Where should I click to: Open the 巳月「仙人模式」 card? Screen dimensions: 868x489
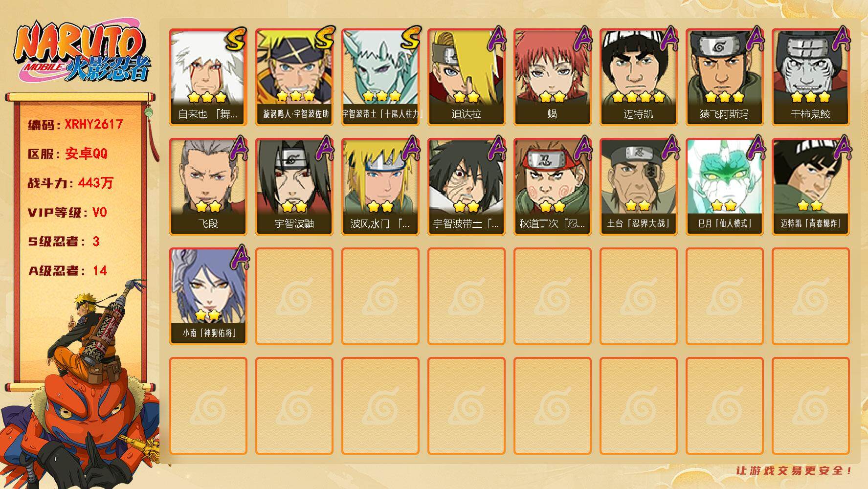[725, 187]
